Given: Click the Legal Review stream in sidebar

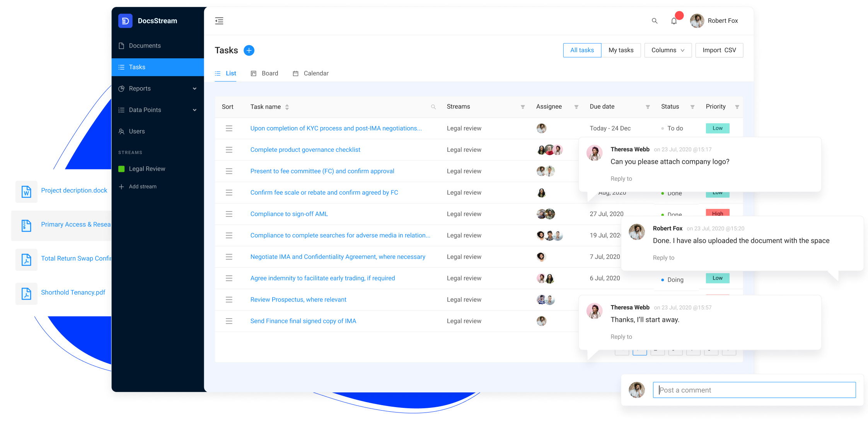Looking at the screenshot, I should (x=147, y=168).
